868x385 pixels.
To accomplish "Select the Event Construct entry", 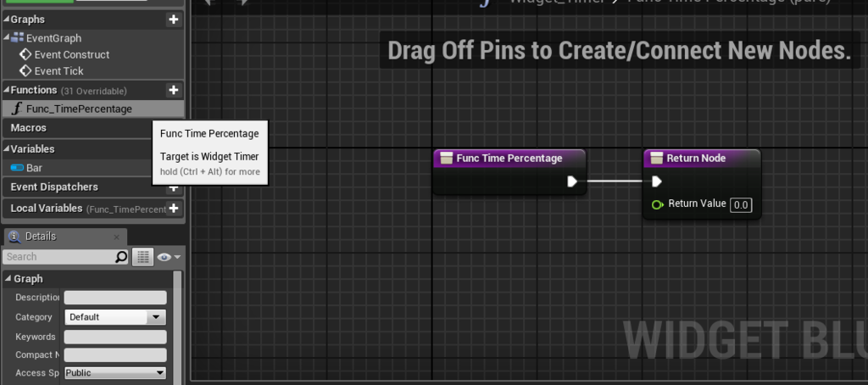I will [72, 54].
